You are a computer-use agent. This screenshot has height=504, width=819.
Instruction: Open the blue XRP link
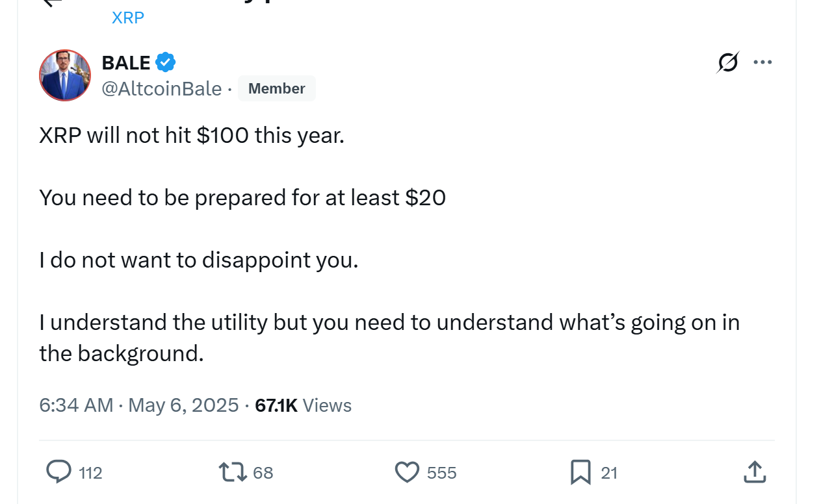(127, 18)
